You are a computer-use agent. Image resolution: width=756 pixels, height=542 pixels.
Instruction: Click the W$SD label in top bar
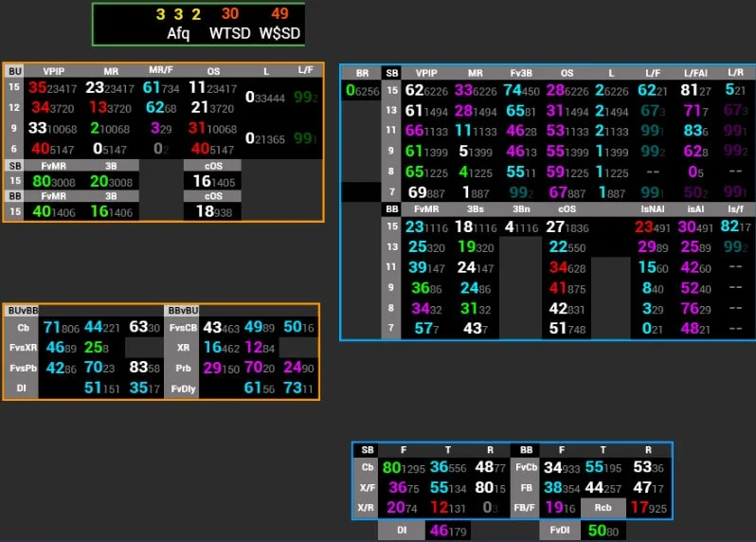pyautogui.click(x=279, y=33)
